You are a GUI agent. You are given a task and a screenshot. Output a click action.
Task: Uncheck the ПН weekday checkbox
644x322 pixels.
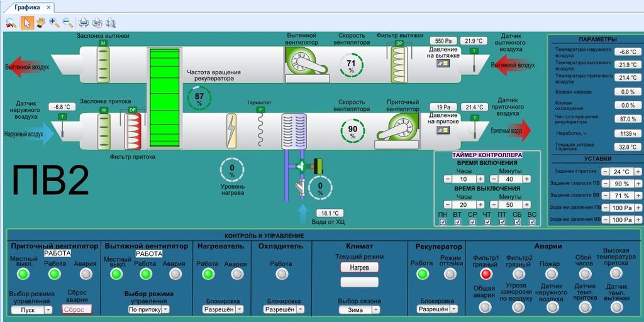point(443,223)
